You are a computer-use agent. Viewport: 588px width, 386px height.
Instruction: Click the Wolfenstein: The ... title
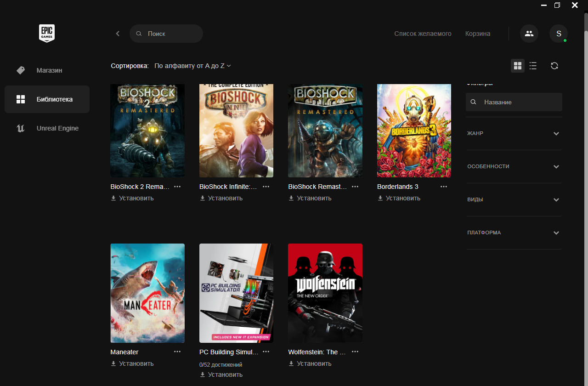317,352
